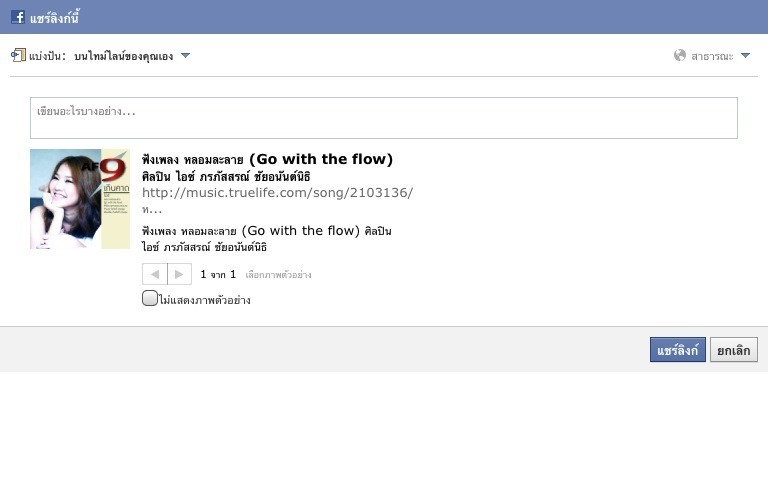768x495 pixels.
Task: Expand the สาธารณะ privacy dropdown arrow
Action: coord(745,56)
